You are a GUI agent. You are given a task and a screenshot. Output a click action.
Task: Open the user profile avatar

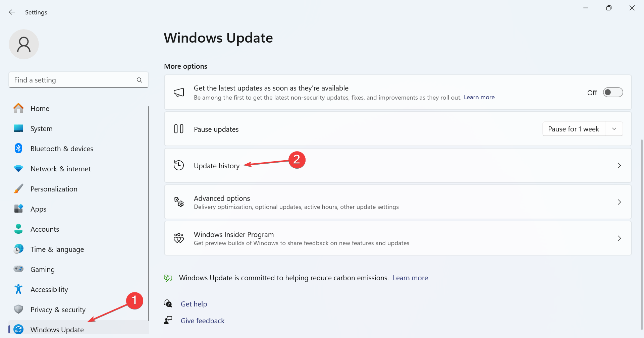(24, 44)
